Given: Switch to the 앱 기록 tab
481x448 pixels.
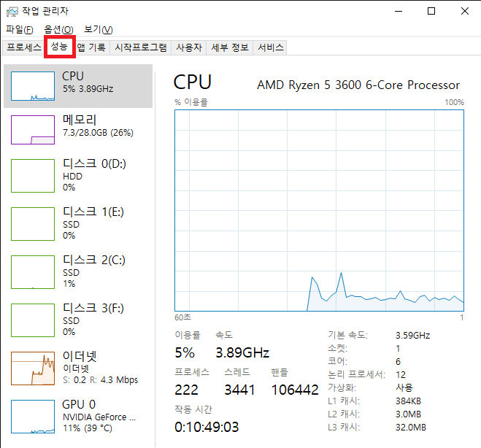Looking at the screenshot, I should (x=91, y=47).
